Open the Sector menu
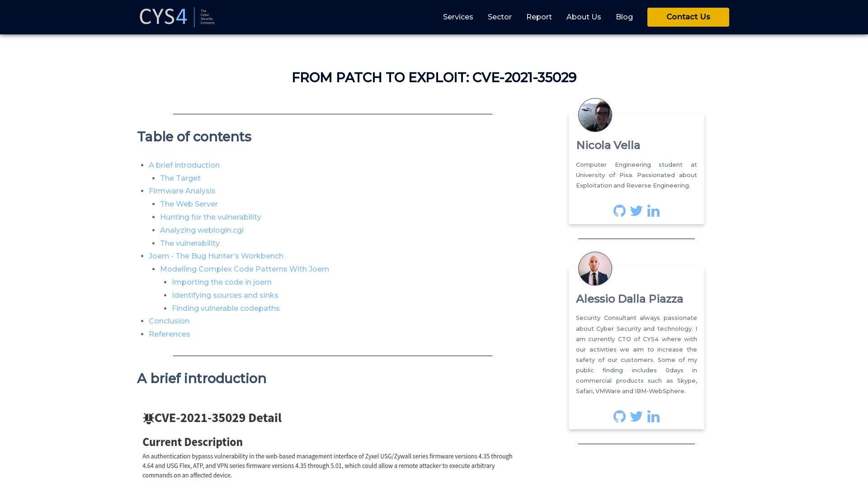 click(x=500, y=17)
